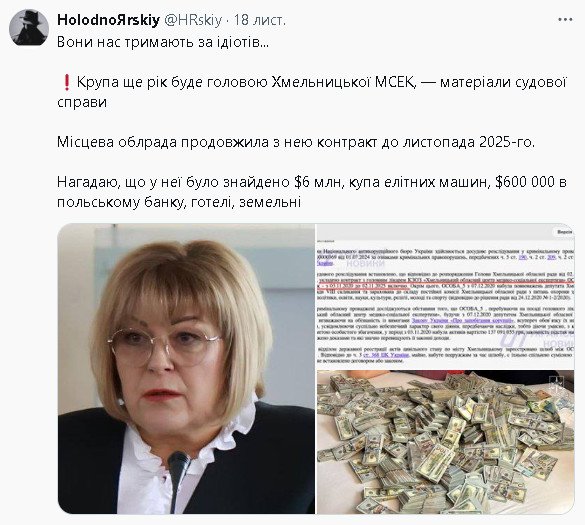Open the photo of dollar bill stacks
Viewport: 585px width, 525px height.
[x=445, y=442]
